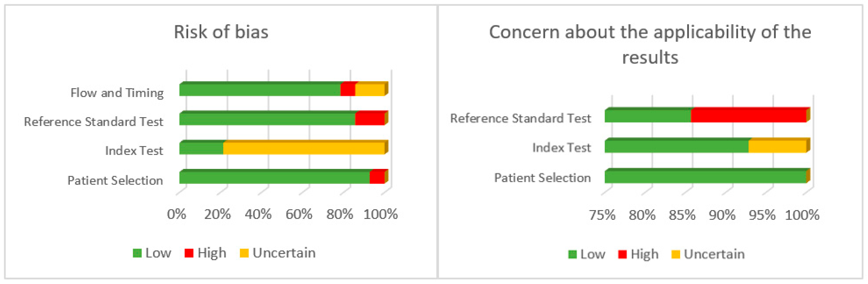The width and height of the screenshot is (868, 284).
Task: Click the 'Uncertain' legend text in applicability chart
Action: click(714, 254)
